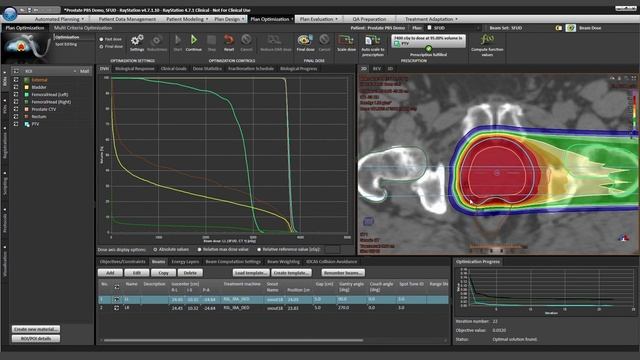Viewport: 640px width, 360px height.
Task: Click beam dose eye icon in header
Action: coord(571,28)
